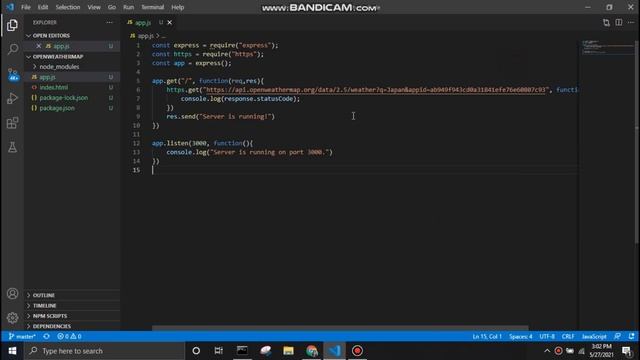Open package-lock.json in the file tree
Screen dimensions: 640x360
(72, 98)
